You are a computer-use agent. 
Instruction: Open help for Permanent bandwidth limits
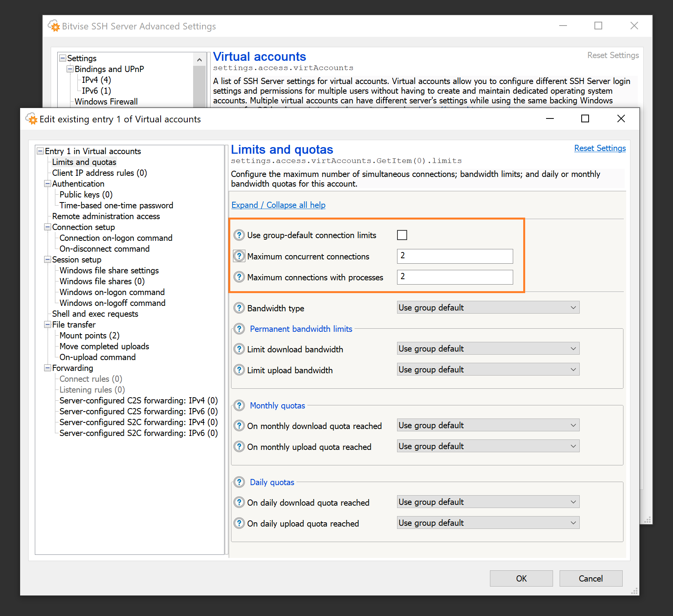(x=239, y=329)
